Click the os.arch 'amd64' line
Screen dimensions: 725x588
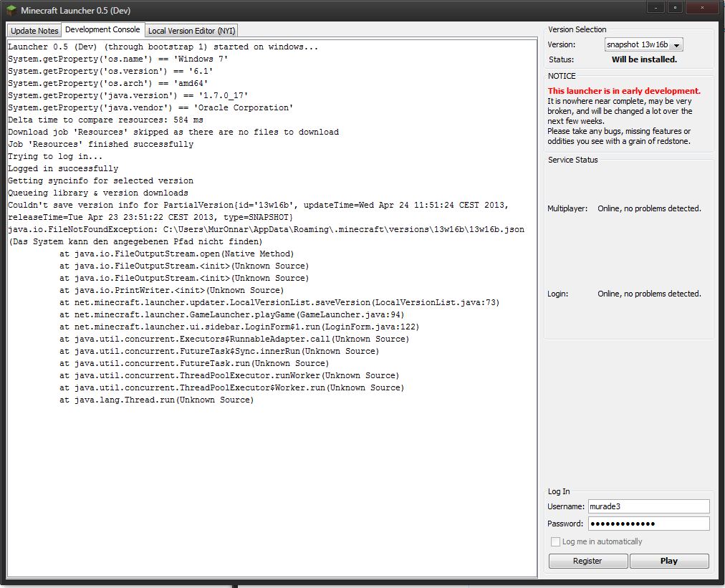point(107,83)
